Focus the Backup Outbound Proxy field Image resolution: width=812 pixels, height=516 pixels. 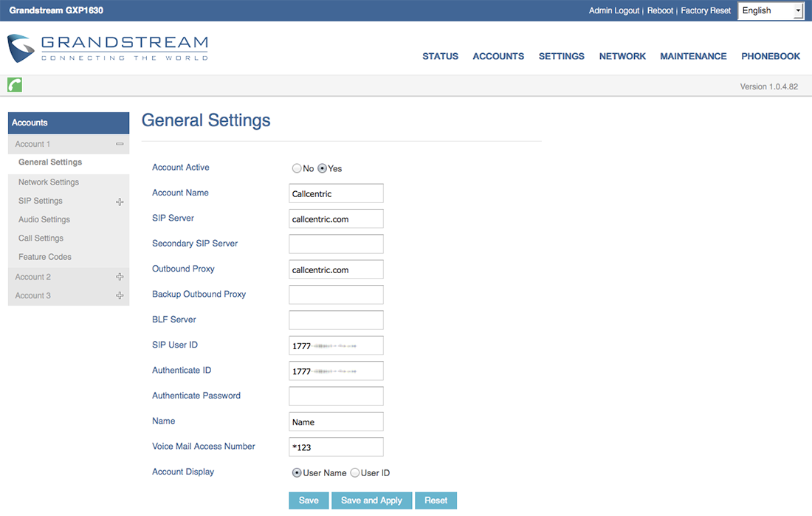(336, 295)
